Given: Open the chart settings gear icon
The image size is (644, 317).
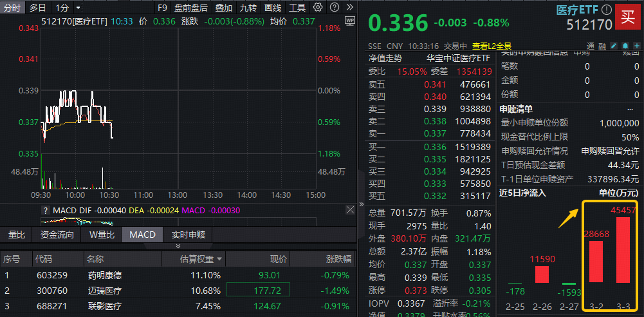Looking at the screenshot, I should pos(318,8).
